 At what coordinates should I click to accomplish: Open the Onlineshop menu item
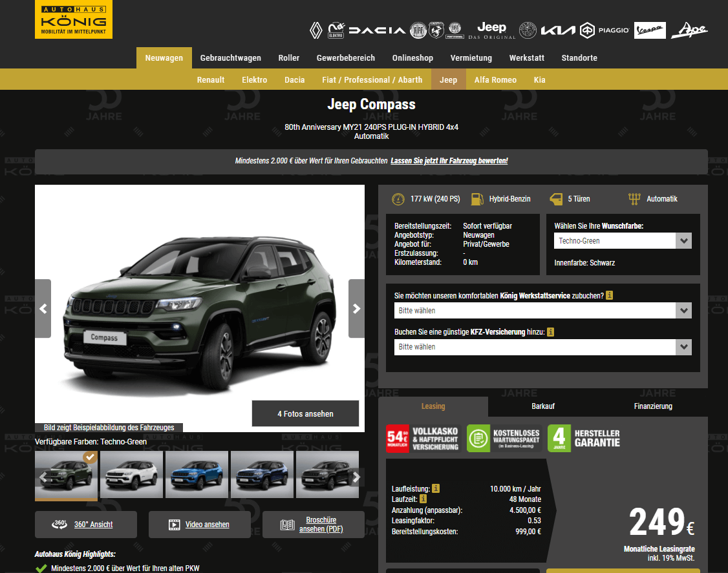[412, 58]
